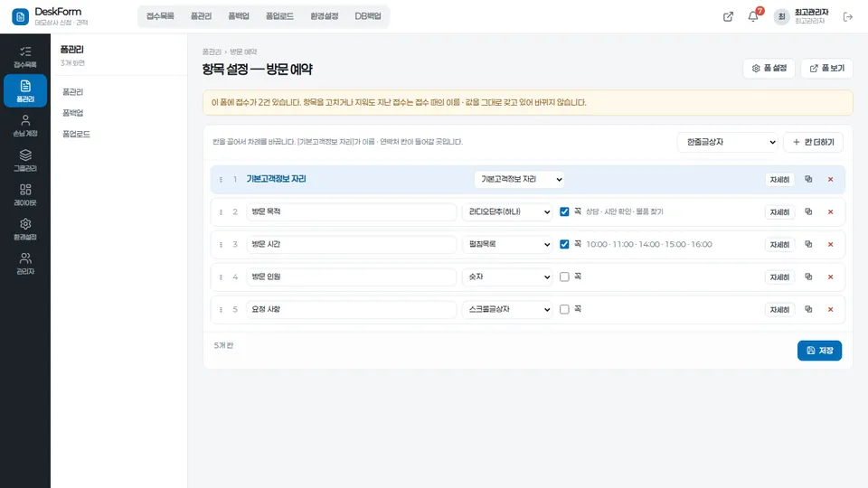Click the 방문 인원 name field

click(352, 277)
